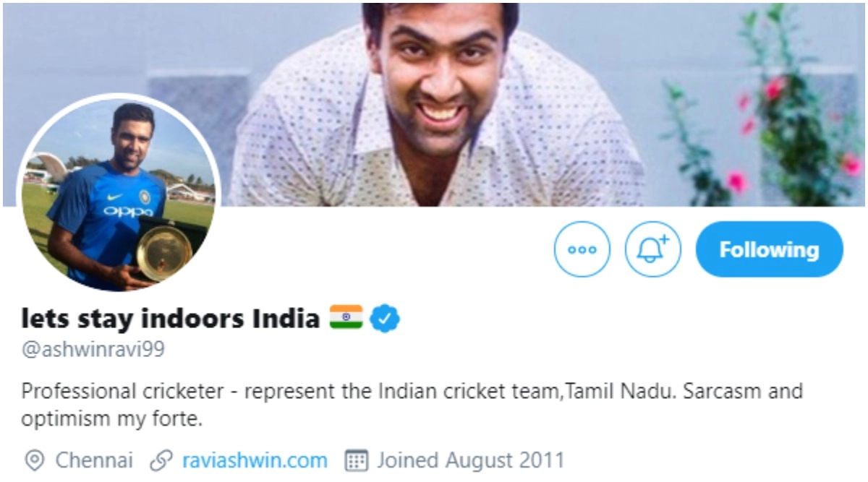Screen dimensions: 868x482
Task: Select the @ashwinravi99 handle
Action: point(93,350)
